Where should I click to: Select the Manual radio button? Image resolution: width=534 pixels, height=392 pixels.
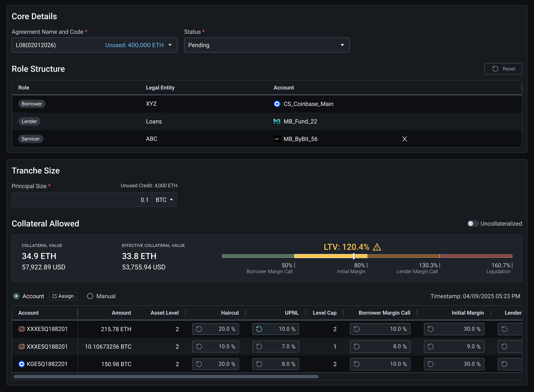(x=90, y=296)
